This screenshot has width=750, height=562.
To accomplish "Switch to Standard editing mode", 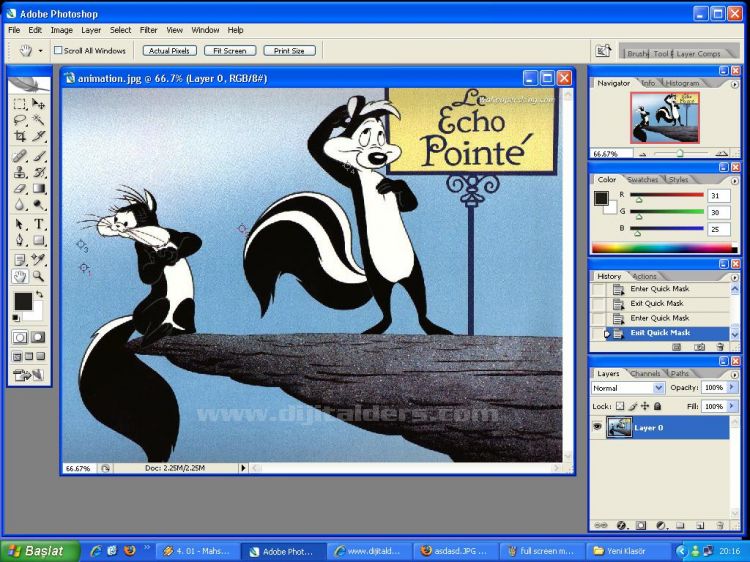I will click(20, 338).
